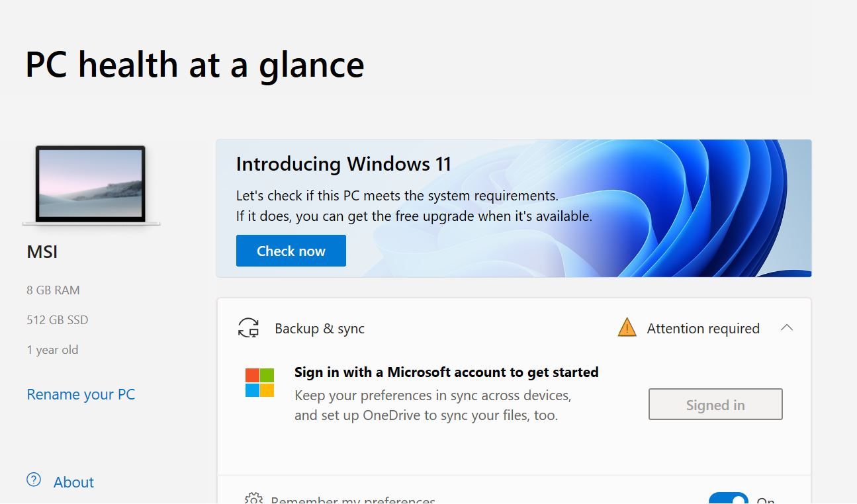
Task: Open the About link
Action: (73, 482)
